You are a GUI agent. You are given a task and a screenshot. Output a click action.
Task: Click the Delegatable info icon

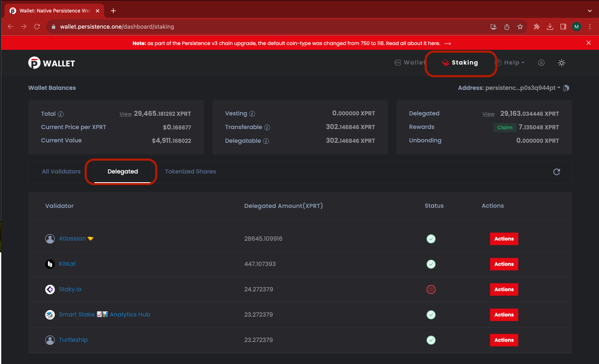coord(266,141)
